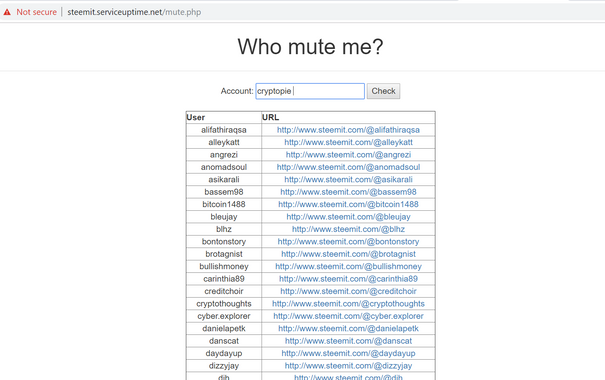This screenshot has height=380, width=605.
Task: Select the 'carinthia89' user cell
Action: coord(224,279)
